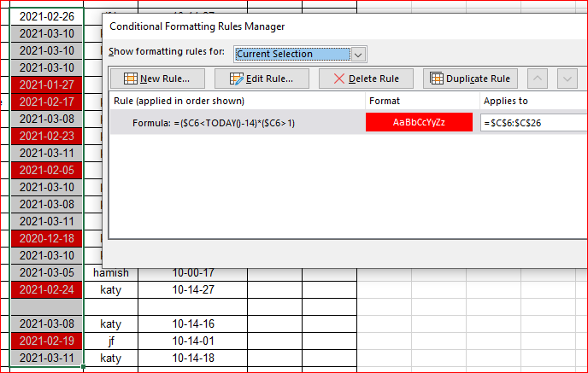588x373 pixels.
Task: Click the Conditional Formatting Rules Manager title
Action: pyautogui.click(x=197, y=26)
